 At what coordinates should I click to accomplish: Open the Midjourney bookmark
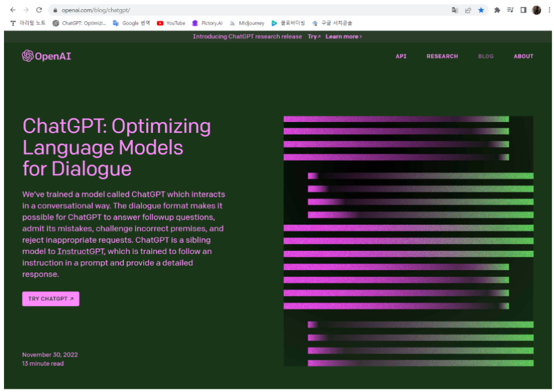tap(247, 23)
